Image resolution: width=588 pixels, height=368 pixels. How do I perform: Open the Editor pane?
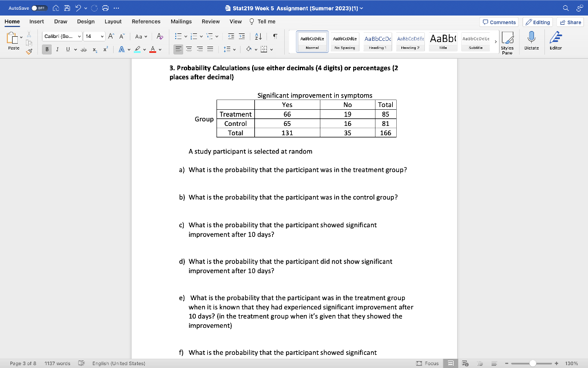click(555, 41)
